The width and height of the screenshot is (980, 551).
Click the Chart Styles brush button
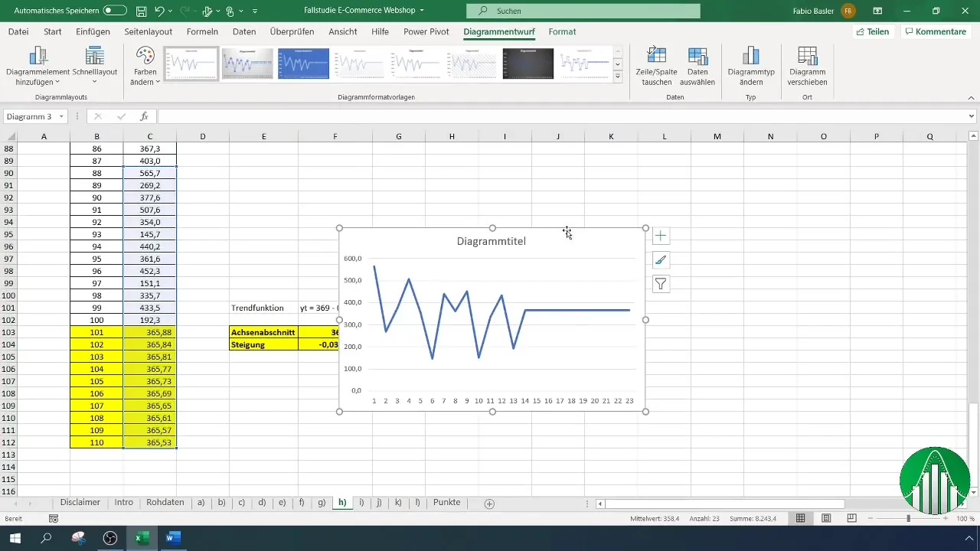[x=661, y=260]
